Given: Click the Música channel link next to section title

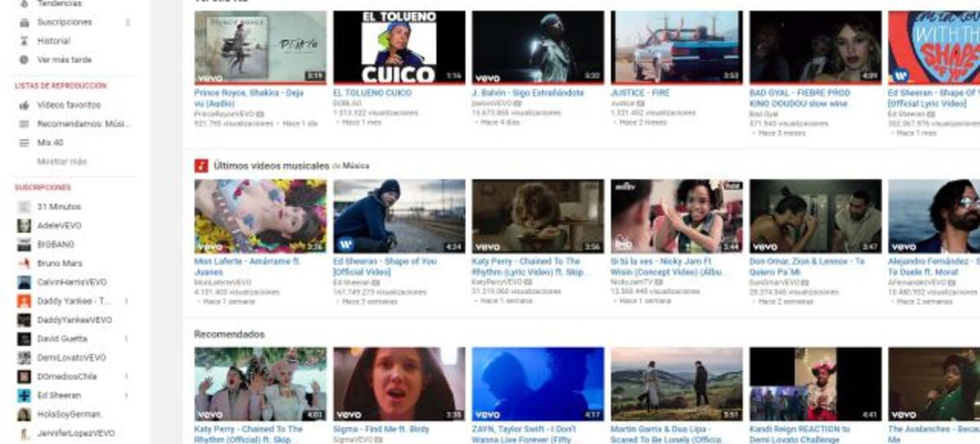Looking at the screenshot, I should (x=355, y=166).
